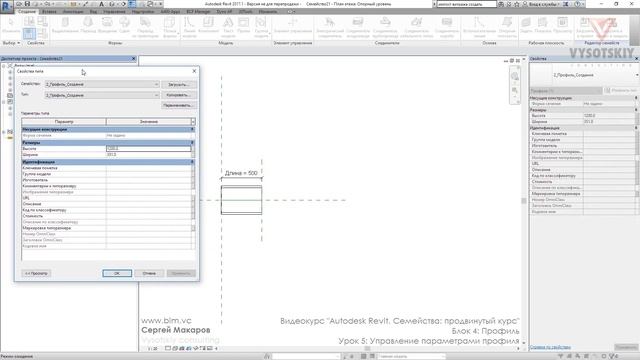Close the Project Browser panel
Screen dimensions: 640x360
(x=133, y=59)
